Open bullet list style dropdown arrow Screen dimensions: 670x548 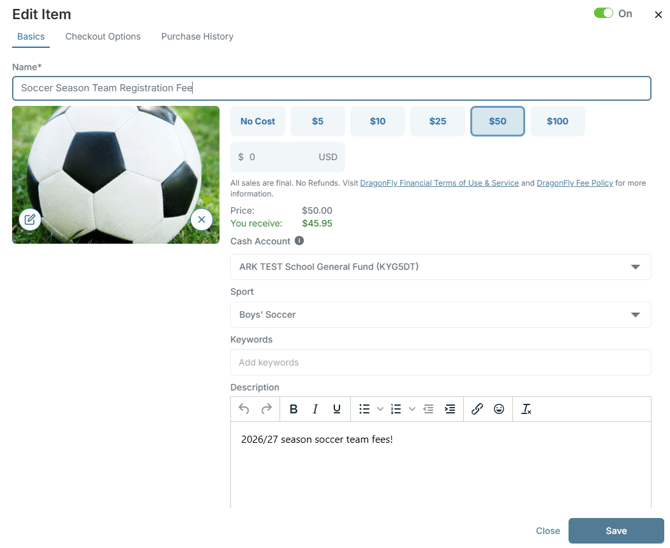(x=380, y=409)
